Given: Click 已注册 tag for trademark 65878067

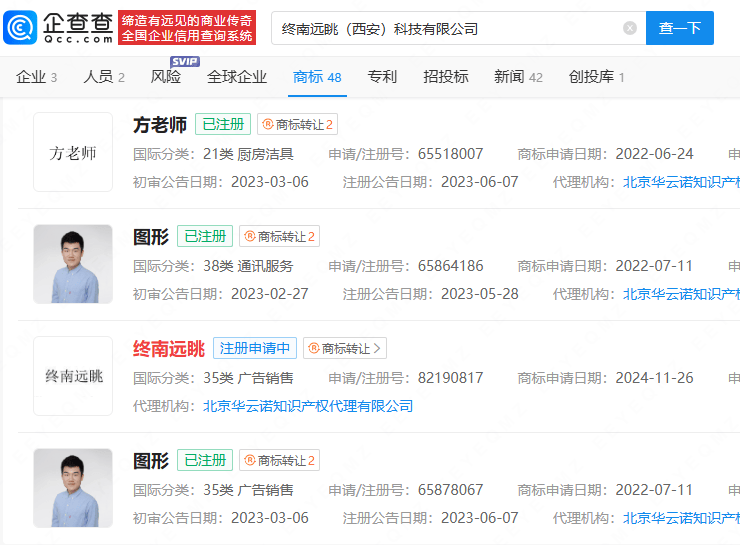Looking at the screenshot, I should pyautogui.click(x=205, y=460).
